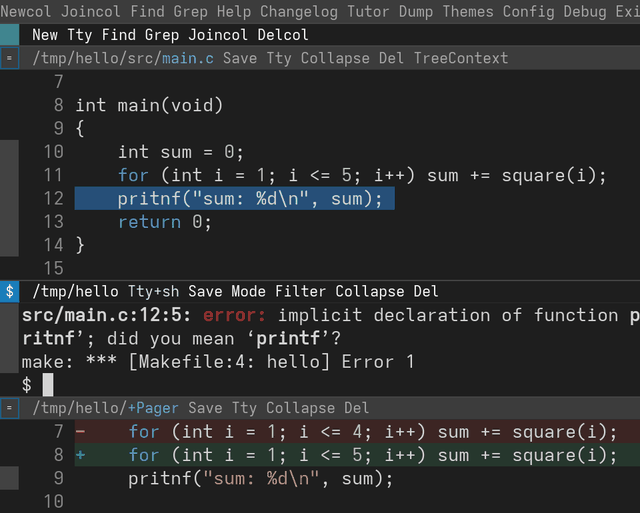Click Debug in the top bar
This screenshot has width=640, height=513.
tap(584, 11)
